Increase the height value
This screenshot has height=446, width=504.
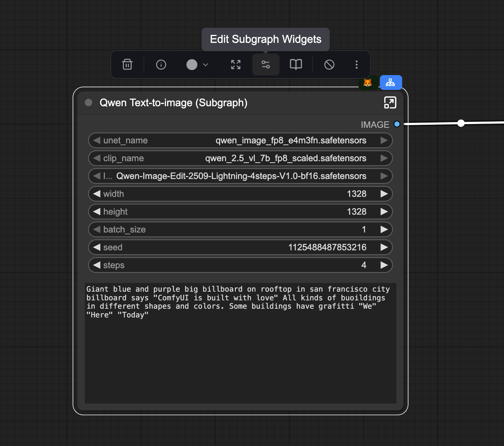click(384, 212)
